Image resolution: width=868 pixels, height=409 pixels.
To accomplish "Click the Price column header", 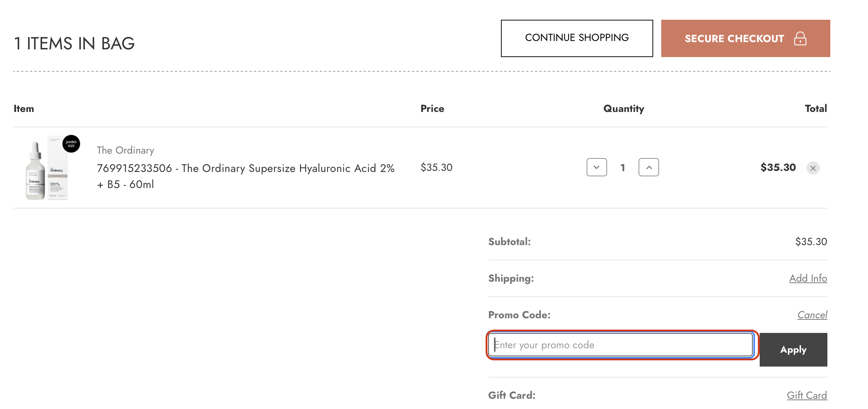I will [432, 108].
